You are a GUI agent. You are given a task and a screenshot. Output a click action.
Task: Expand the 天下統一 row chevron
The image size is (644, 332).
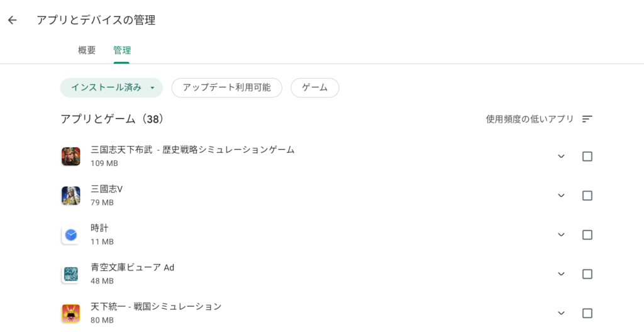point(561,313)
